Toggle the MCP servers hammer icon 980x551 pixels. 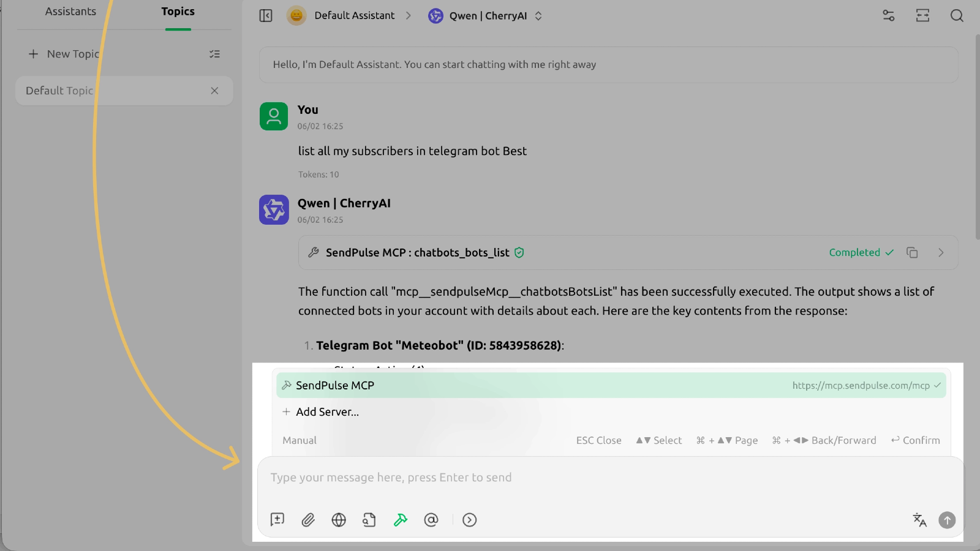(401, 520)
